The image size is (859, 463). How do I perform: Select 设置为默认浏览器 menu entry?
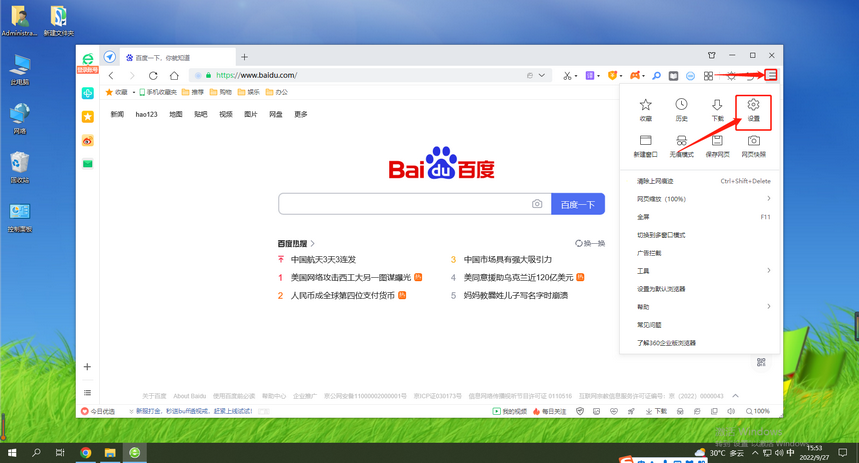pos(703,289)
